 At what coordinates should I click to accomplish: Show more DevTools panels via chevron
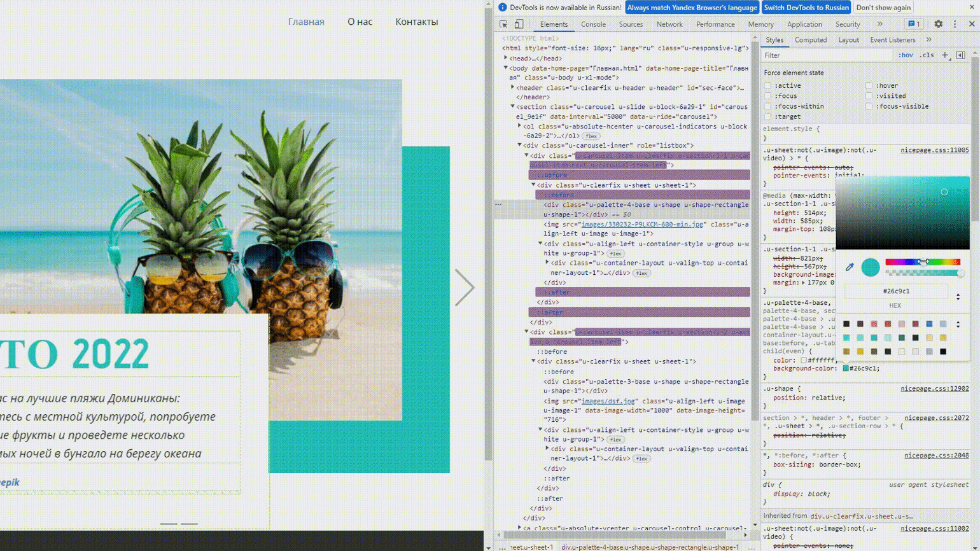pos(880,24)
